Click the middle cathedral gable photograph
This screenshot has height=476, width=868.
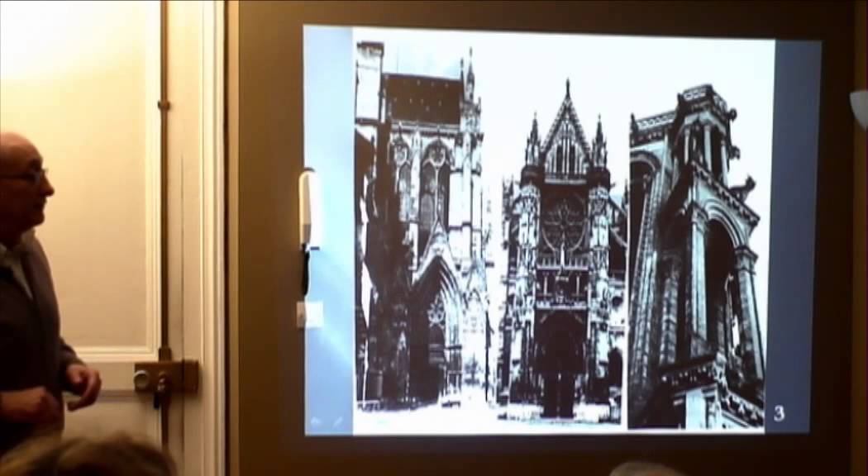(562, 249)
